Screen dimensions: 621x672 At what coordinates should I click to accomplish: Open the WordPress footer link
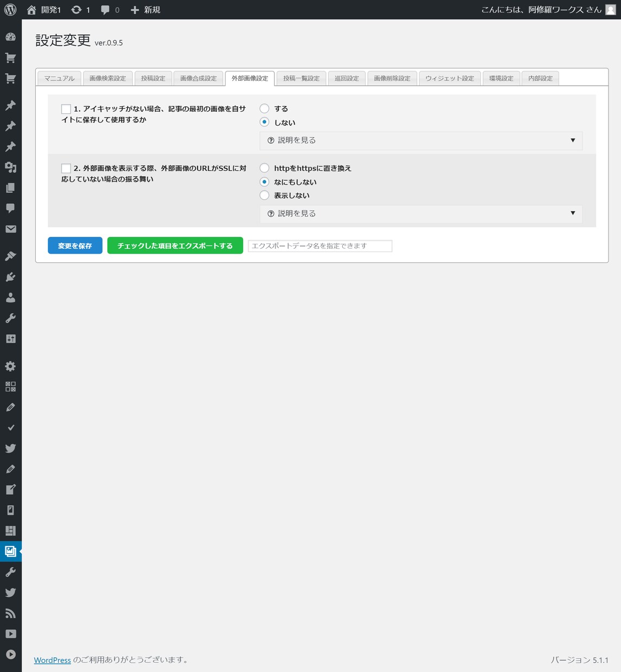(x=53, y=660)
